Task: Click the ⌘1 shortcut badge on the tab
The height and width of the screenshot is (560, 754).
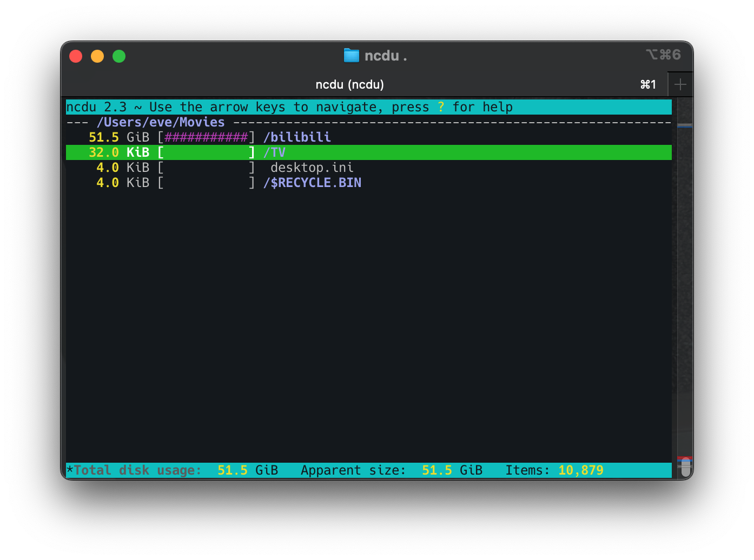Action: click(x=647, y=84)
